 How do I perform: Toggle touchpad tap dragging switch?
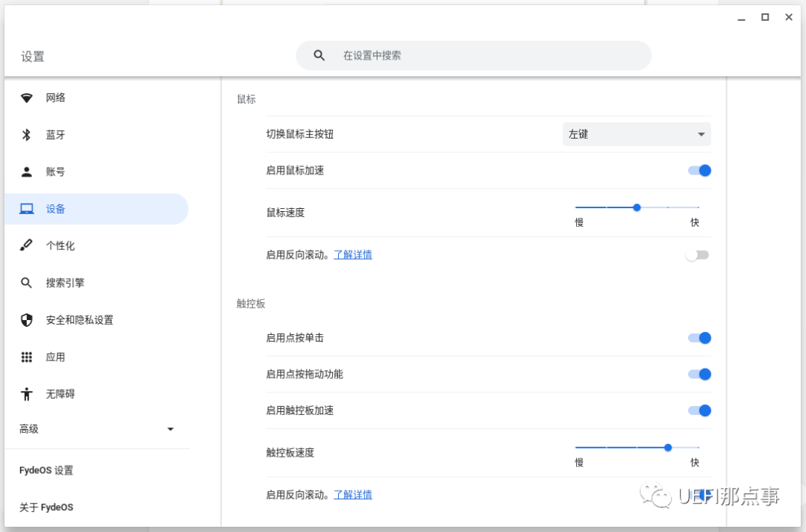coord(699,375)
